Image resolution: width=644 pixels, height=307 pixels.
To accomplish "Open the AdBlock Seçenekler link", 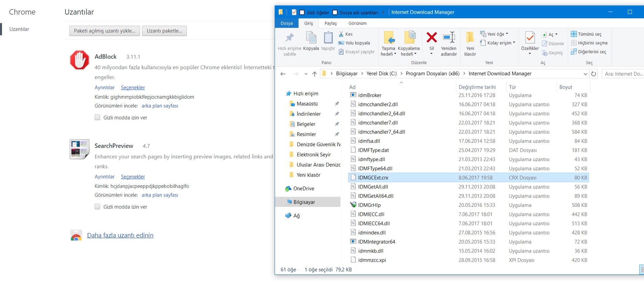I will (133, 87).
